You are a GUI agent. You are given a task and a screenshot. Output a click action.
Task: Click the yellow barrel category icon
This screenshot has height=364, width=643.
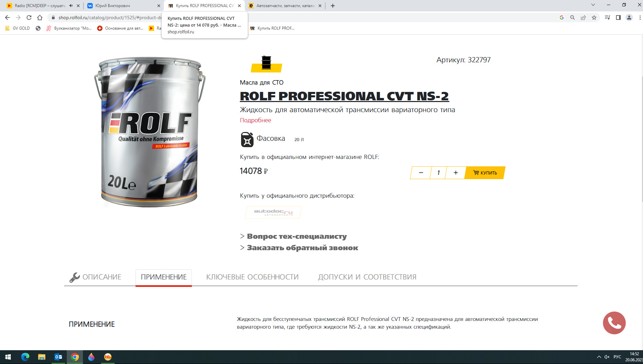click(266, 64)
